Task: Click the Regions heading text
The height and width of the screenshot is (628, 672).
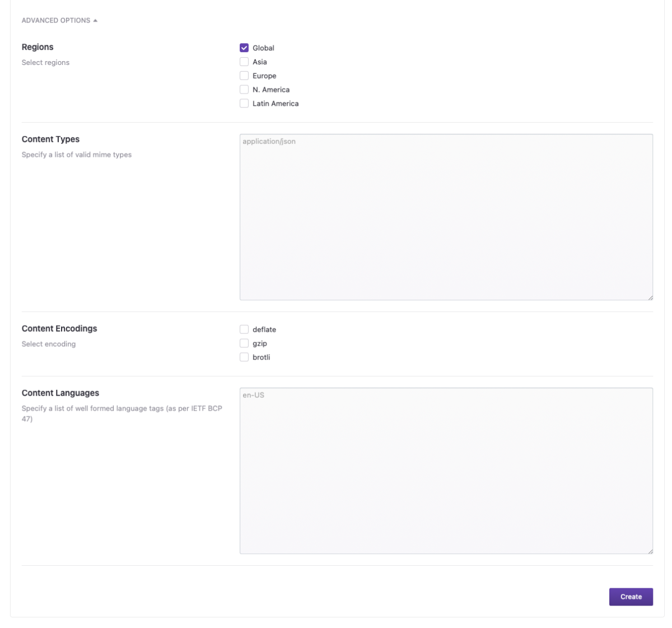Action: (38, 47)
